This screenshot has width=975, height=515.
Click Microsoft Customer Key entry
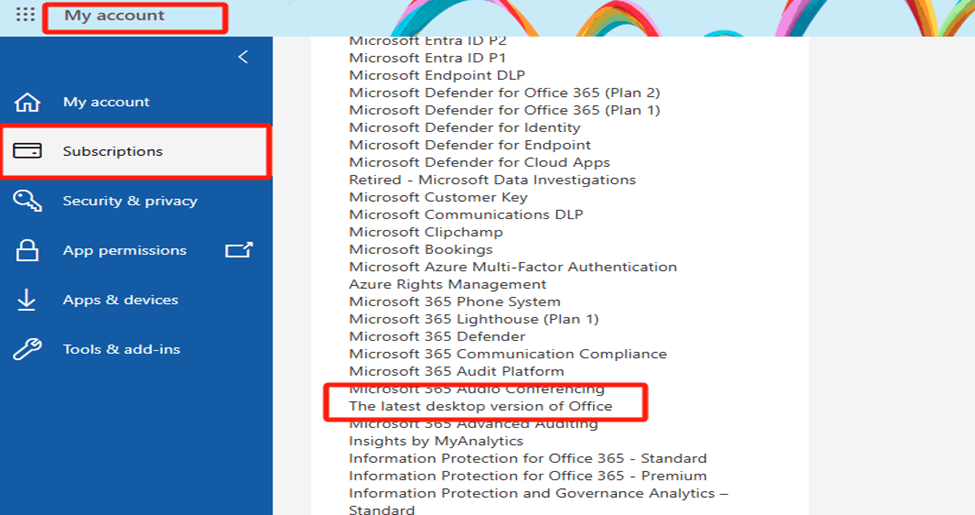click(438, 197)
